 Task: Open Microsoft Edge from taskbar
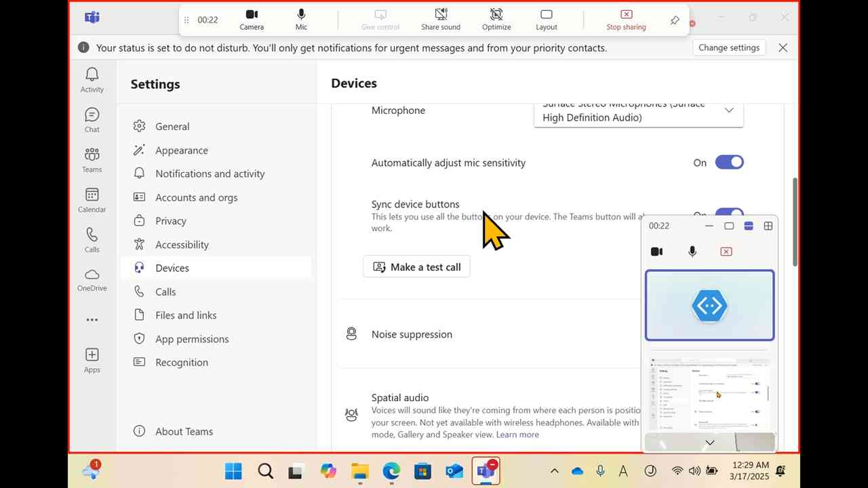click(391, 471)
